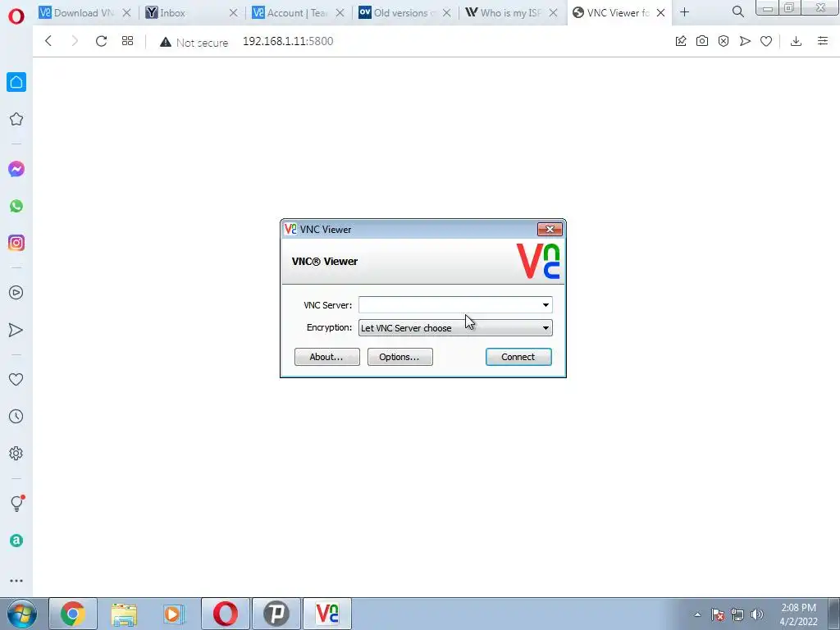Screen dimensions: 840x630
Task: Reload the page with the refresh icon
Action: click(x=101, y=41)
